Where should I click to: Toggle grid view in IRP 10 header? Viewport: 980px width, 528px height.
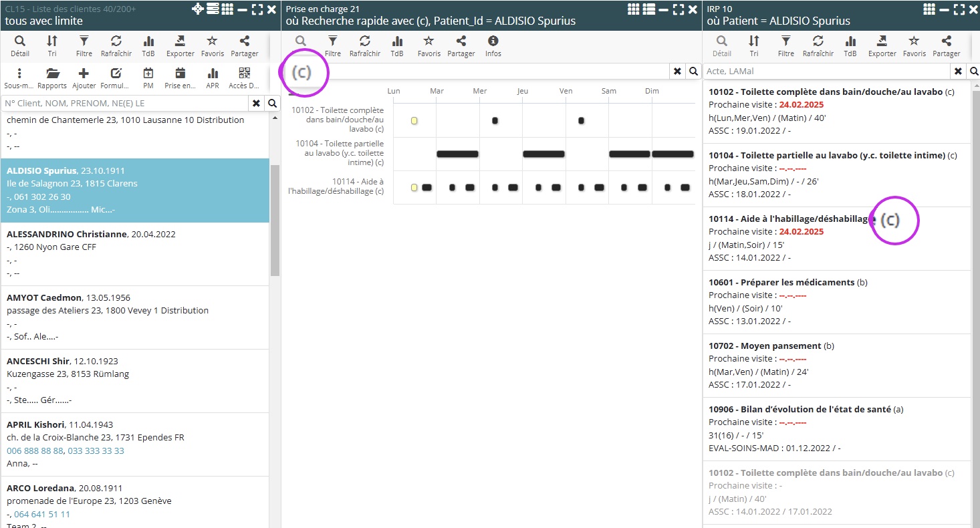pyautogui.click(x=929, y=9)
